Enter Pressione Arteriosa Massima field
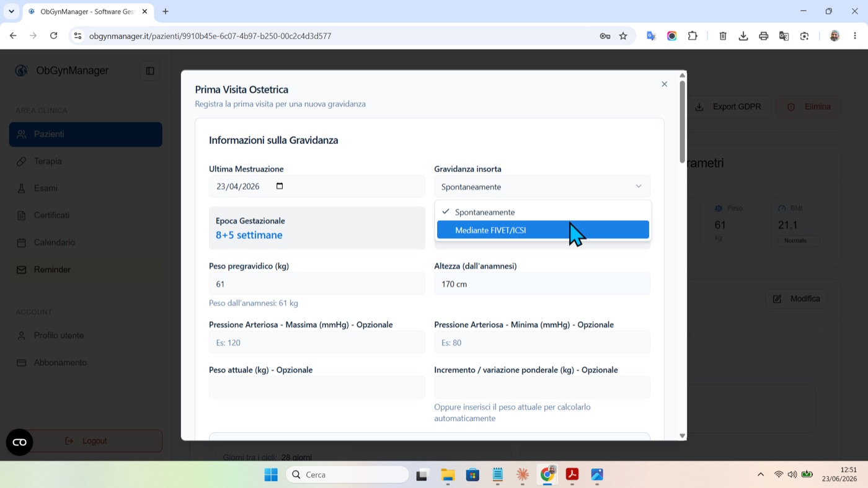Viewport: 868px width, 488px height. 317,342
